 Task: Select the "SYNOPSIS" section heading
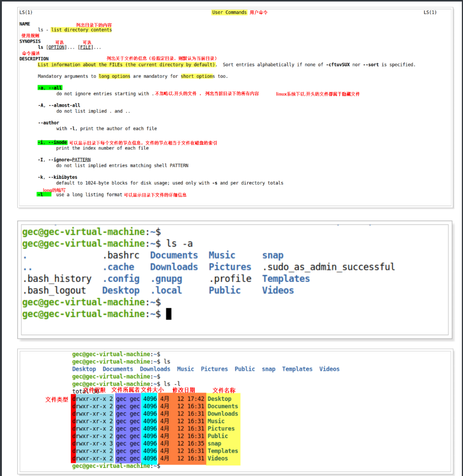pyautogui.click(x=30, y=42)
